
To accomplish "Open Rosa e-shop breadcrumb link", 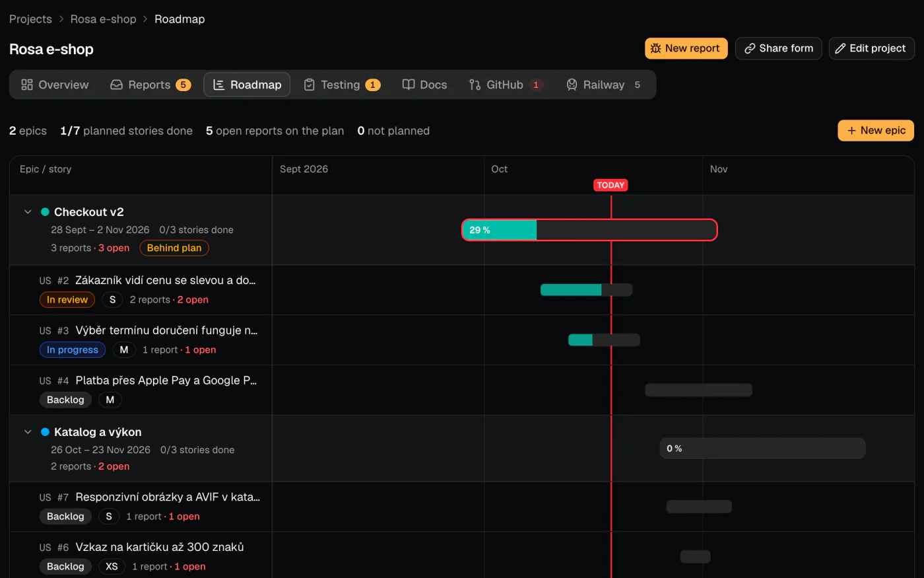I will coord(103,19).
